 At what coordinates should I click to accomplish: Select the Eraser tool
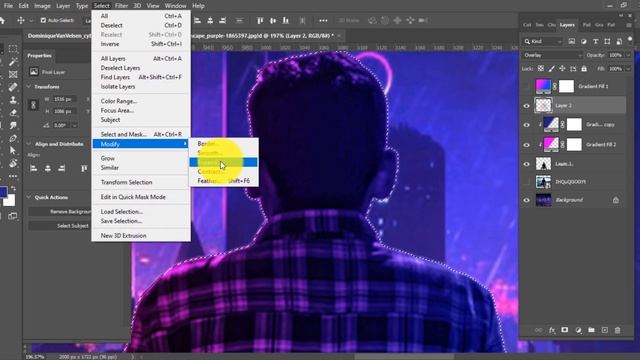[x=13, y=112]
